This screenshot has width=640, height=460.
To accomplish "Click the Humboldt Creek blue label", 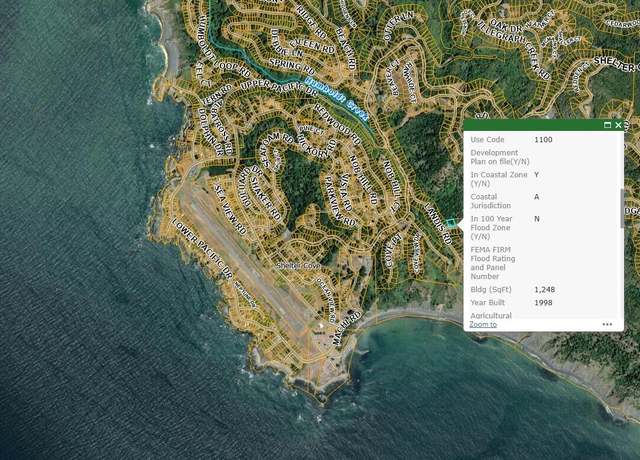I will pos(336,99).
